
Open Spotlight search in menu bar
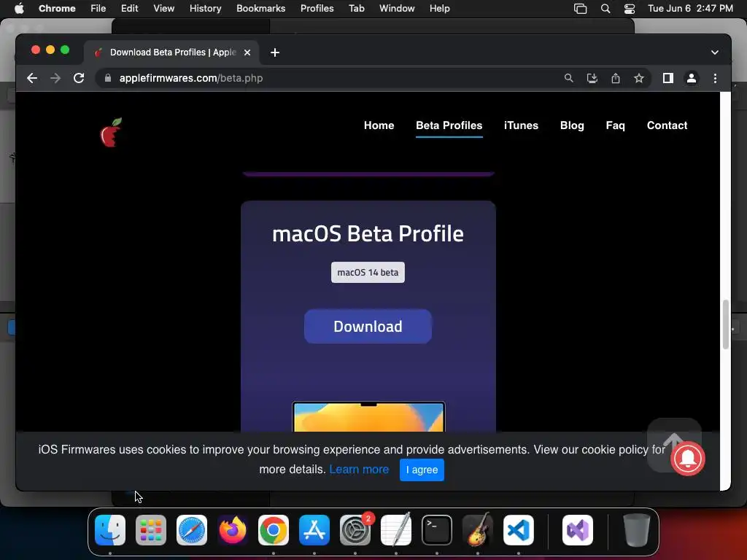[605, 9]
